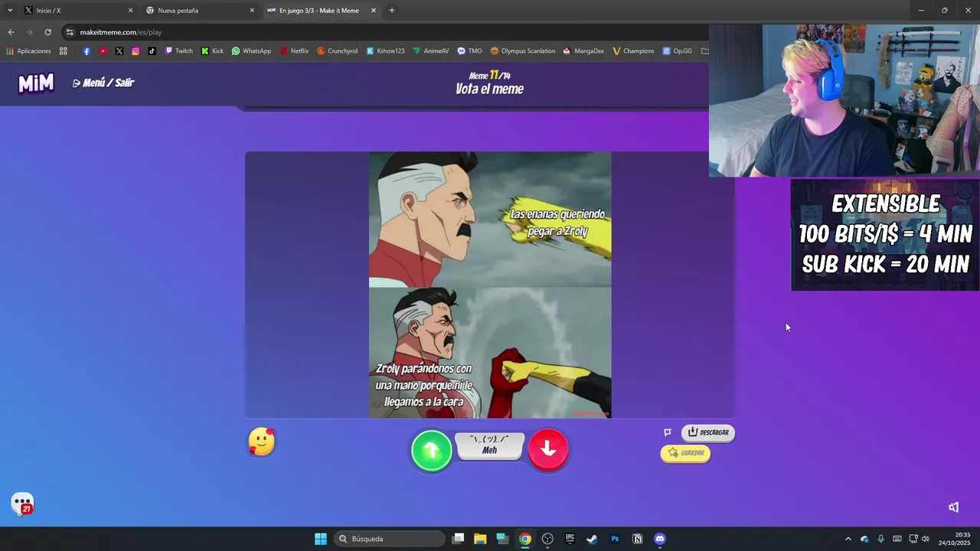Open the tab groups grid icon
This screenshot has width=980, height=551.
(64, 51)
